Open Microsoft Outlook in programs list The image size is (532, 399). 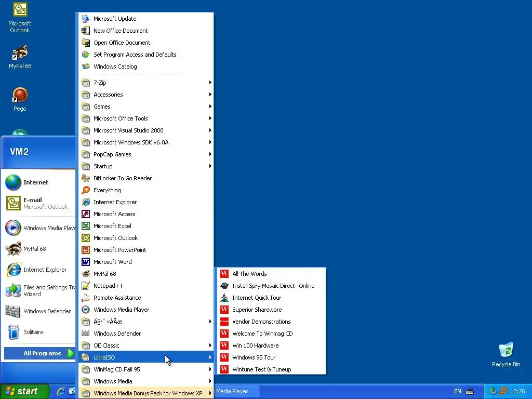(x=146, y=238)
